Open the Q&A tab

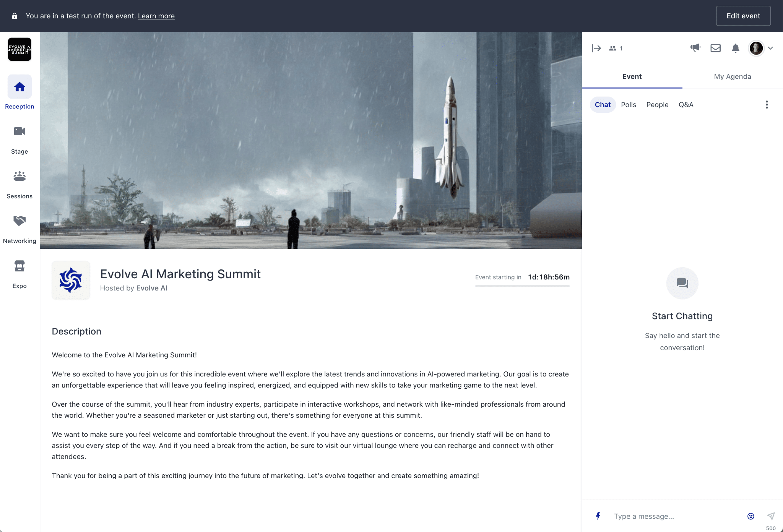[x=686, y=105]
